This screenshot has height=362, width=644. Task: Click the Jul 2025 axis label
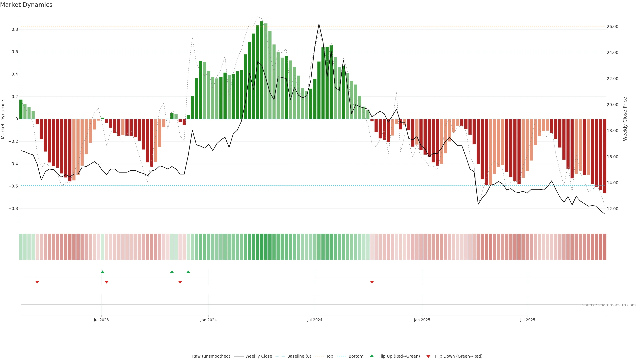pyautogui.click(x=527, y=320)
